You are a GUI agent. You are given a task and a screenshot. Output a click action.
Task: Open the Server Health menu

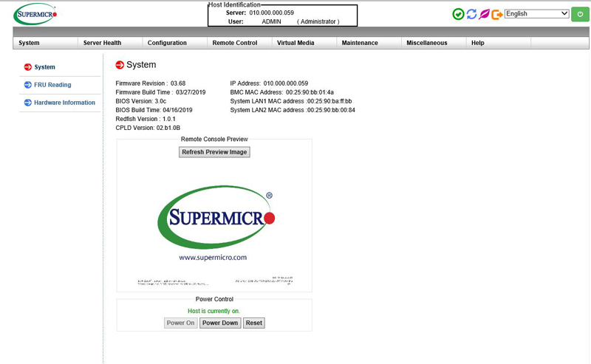coord(102,43)
